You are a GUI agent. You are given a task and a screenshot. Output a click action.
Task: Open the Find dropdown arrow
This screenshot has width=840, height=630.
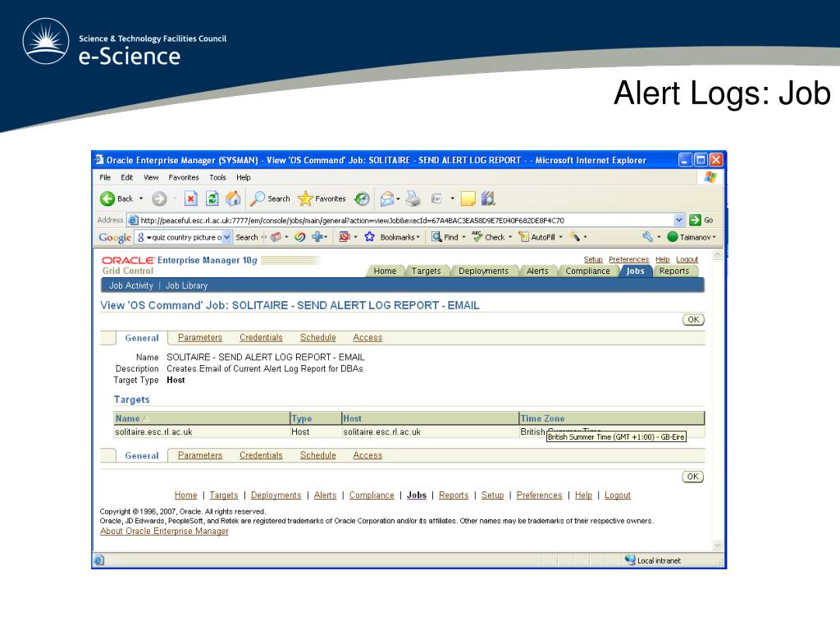pyautogui.click(x=464, y=237)
